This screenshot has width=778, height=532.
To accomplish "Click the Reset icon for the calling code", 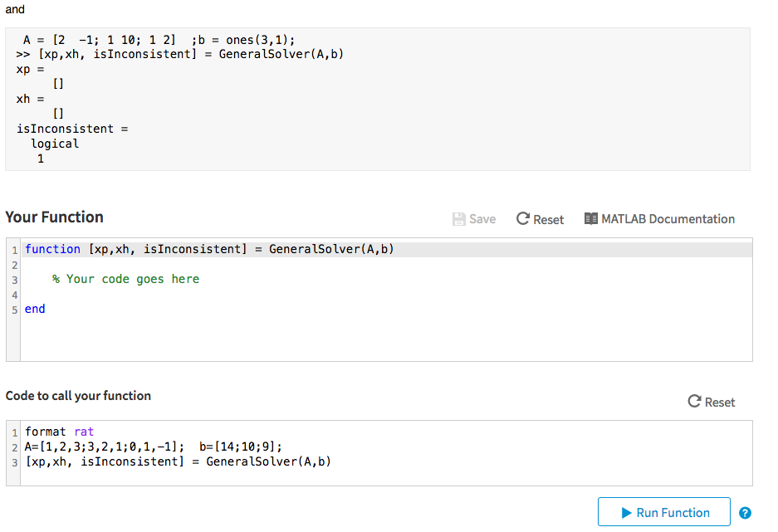I will click(x=695, y=402).
